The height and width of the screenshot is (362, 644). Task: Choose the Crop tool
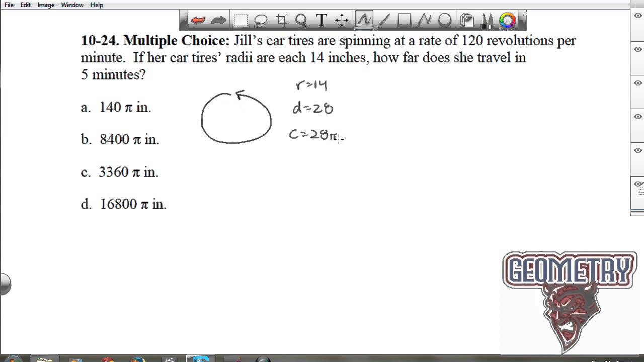click(x=281, y=21)
